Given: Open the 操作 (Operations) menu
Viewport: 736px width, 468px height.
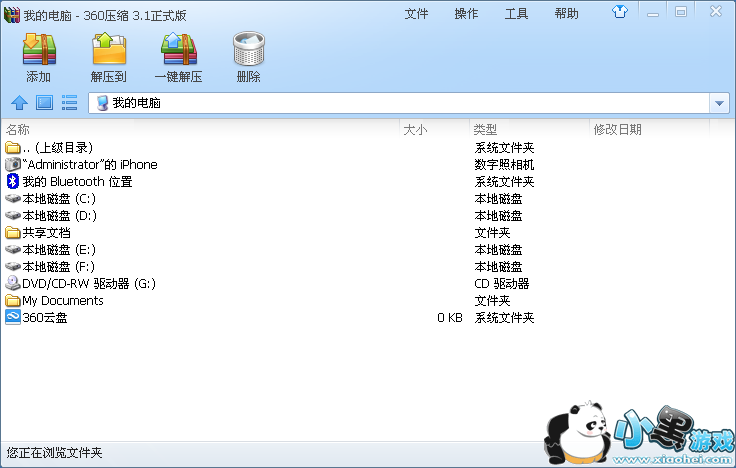Looking at the screenshot, I should [466, 14].
